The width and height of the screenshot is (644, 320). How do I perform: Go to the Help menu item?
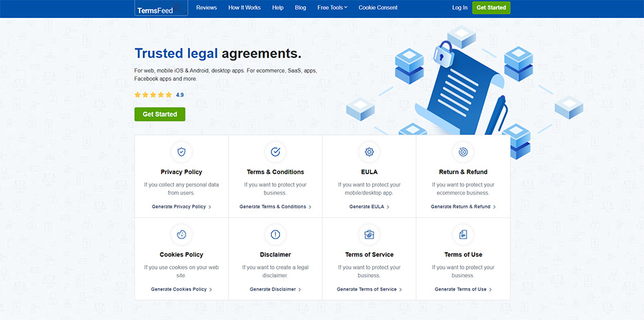278,7
